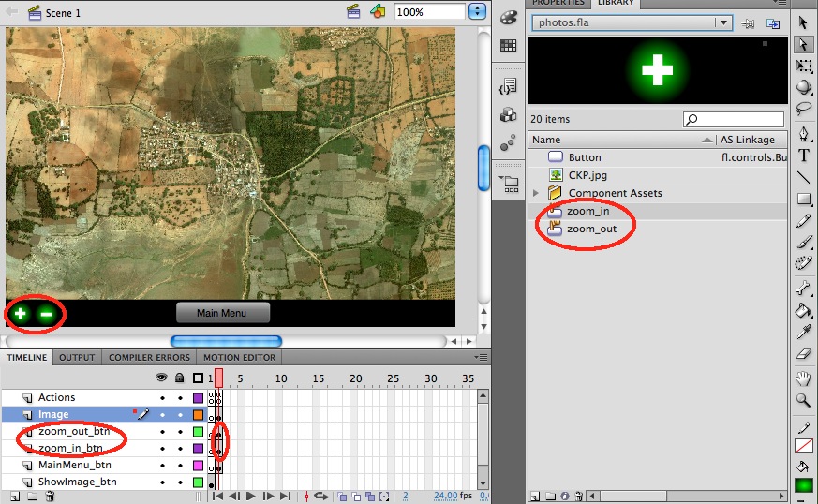Image resolution: width=818 pixels, height=504 pixels.
Task: Open the photos.fla library dropdown
Action: click(x=724, y=23)
